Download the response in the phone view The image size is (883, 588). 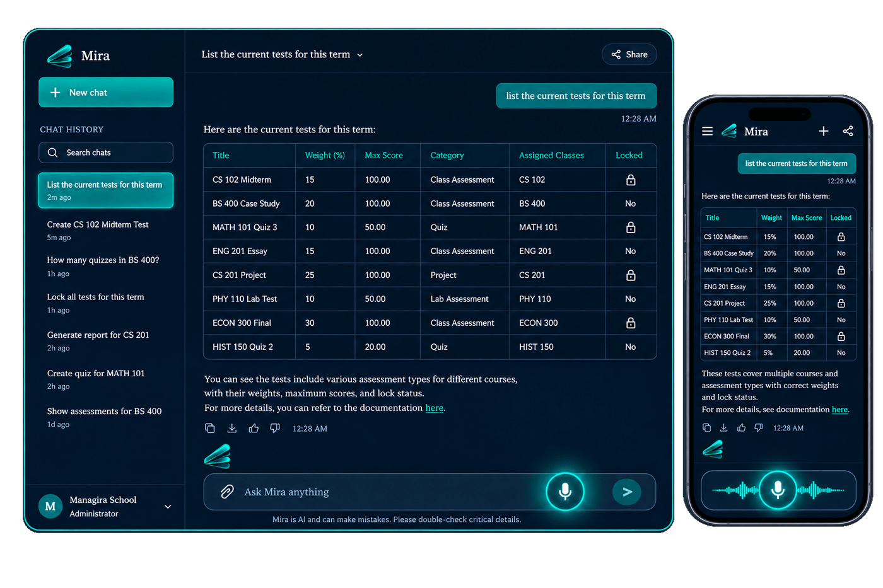pos(724,428)
